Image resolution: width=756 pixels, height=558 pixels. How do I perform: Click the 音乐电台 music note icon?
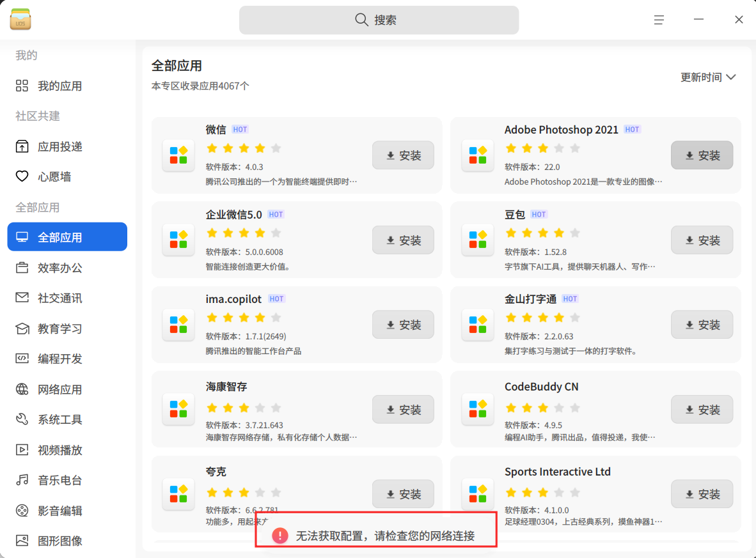(x=22, y=480)
